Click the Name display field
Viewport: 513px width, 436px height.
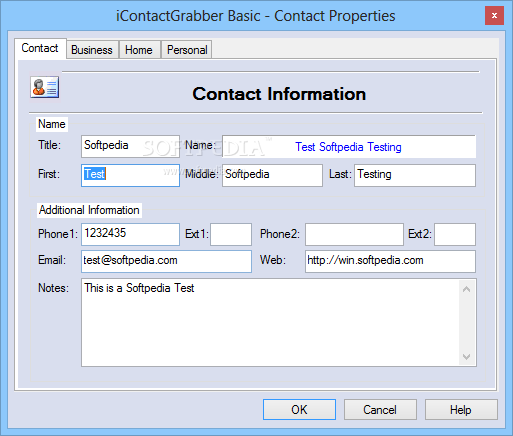(x=349, y=146)
